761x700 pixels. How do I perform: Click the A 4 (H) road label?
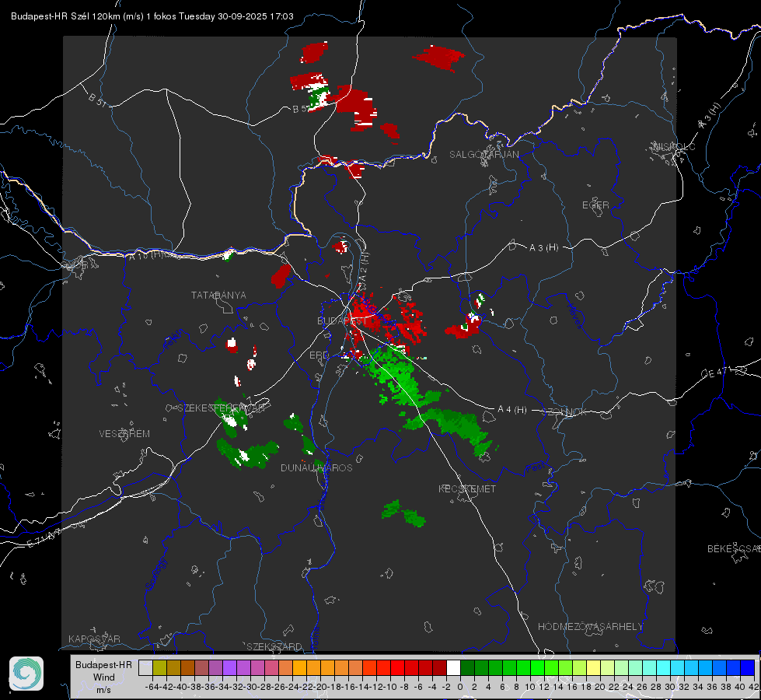[512, 410]
